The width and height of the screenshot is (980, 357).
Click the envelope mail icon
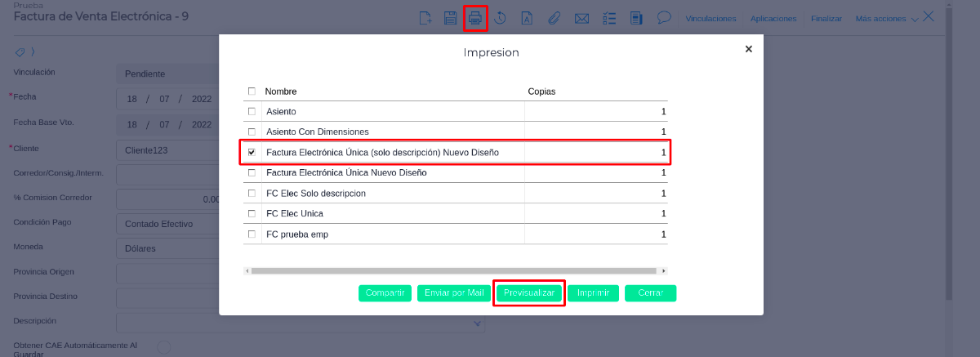[x=581, y=18]
